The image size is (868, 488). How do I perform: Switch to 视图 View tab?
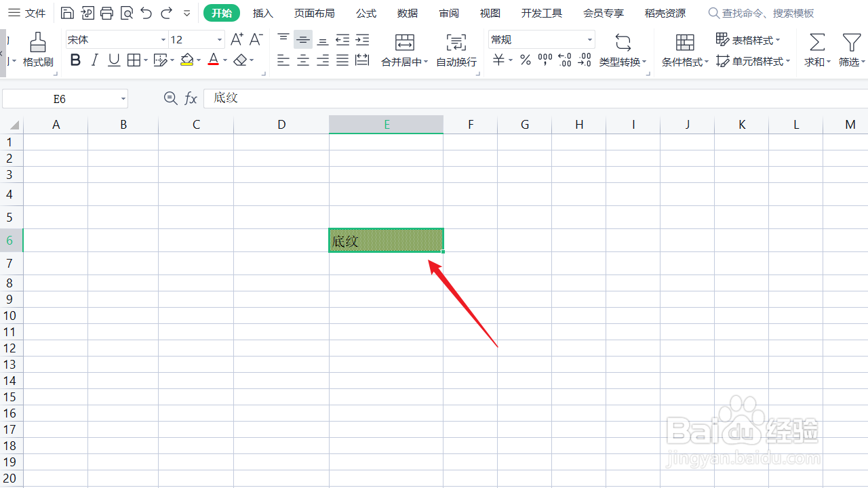[490, 13]
